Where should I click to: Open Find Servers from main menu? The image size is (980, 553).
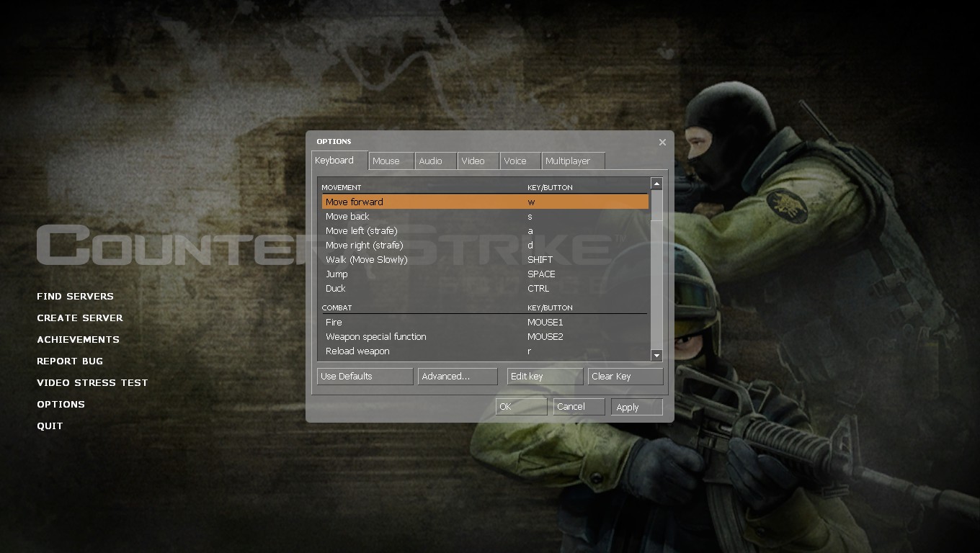coord(75,296)
